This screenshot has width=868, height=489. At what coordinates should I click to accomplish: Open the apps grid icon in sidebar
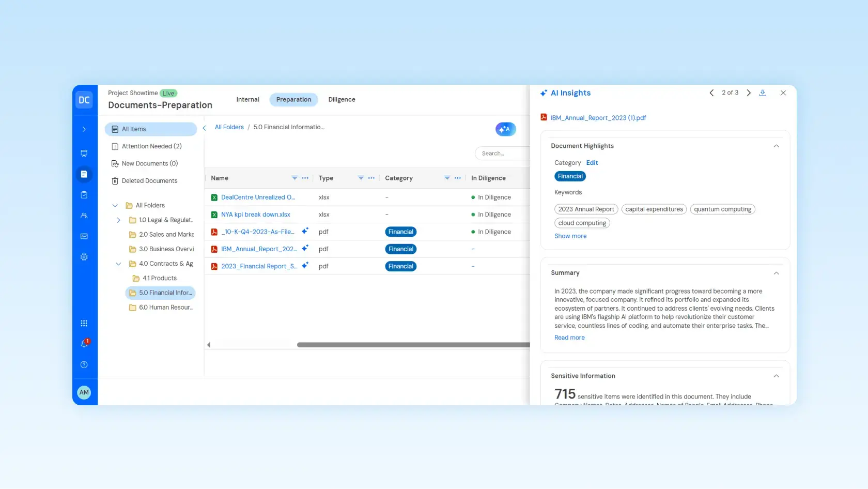[84, 324]
